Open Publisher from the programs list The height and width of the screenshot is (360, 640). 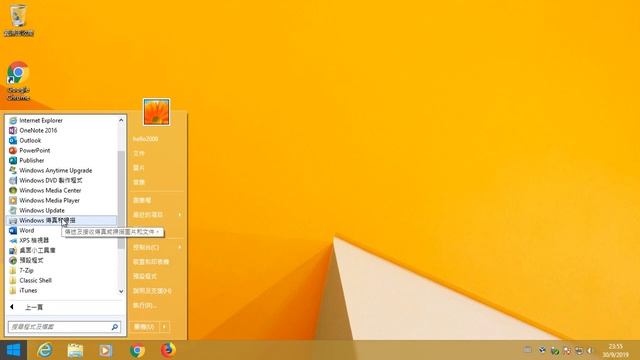tap(62, 160)
